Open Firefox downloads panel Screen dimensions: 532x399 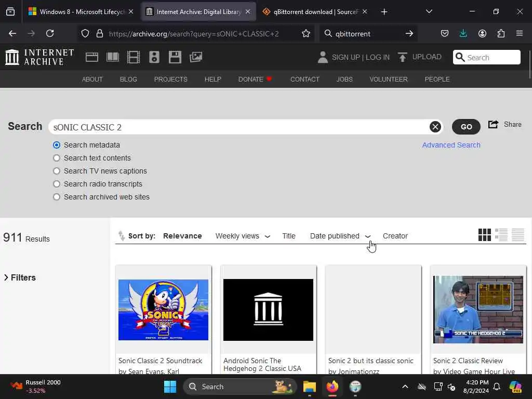pyautogui.click(x=463, y=34)
